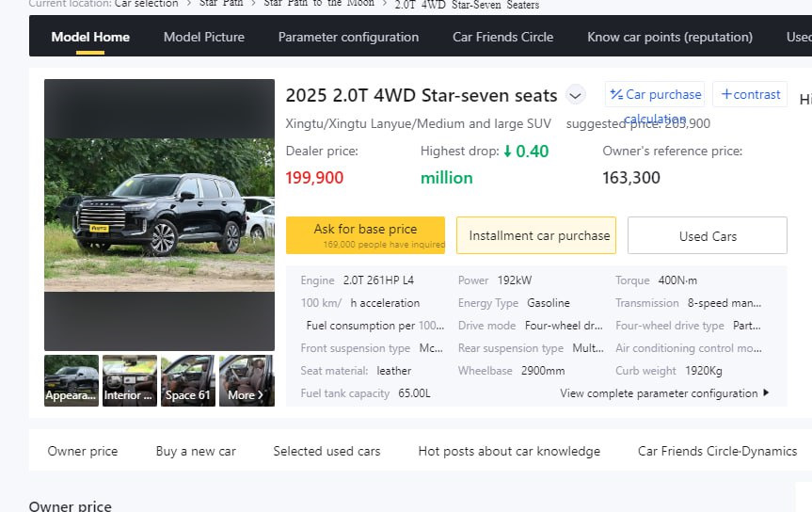Switch to the Model Picture tab

click(x=204, y=38)
